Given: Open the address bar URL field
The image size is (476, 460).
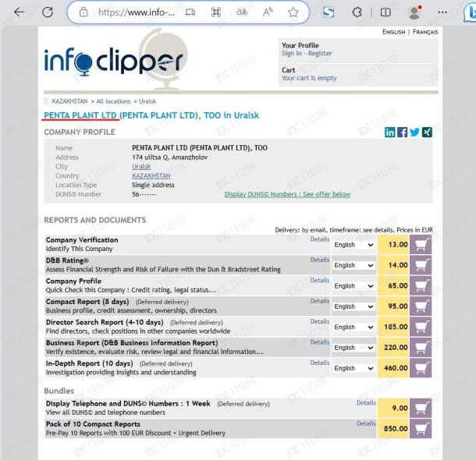Looking at the screenshot, I should (137, 12).
